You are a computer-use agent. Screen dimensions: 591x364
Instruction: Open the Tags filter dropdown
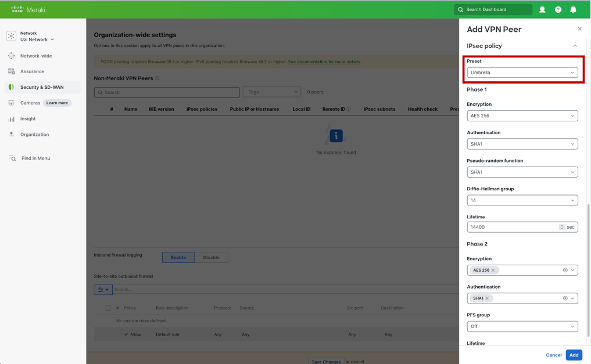coord(272,92)
